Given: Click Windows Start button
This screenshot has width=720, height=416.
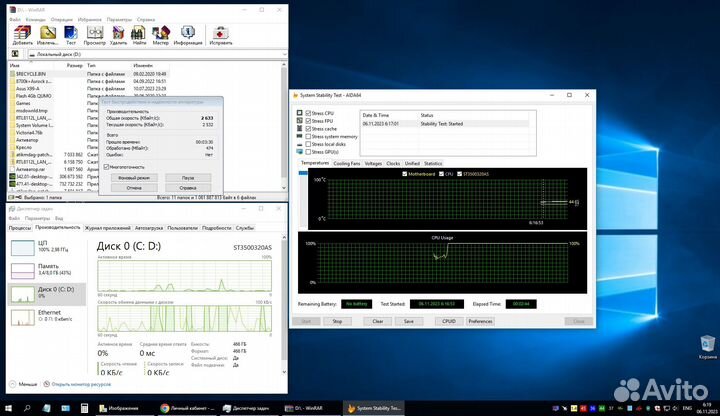Looking at the screenshot, I should tap(8, 408).
